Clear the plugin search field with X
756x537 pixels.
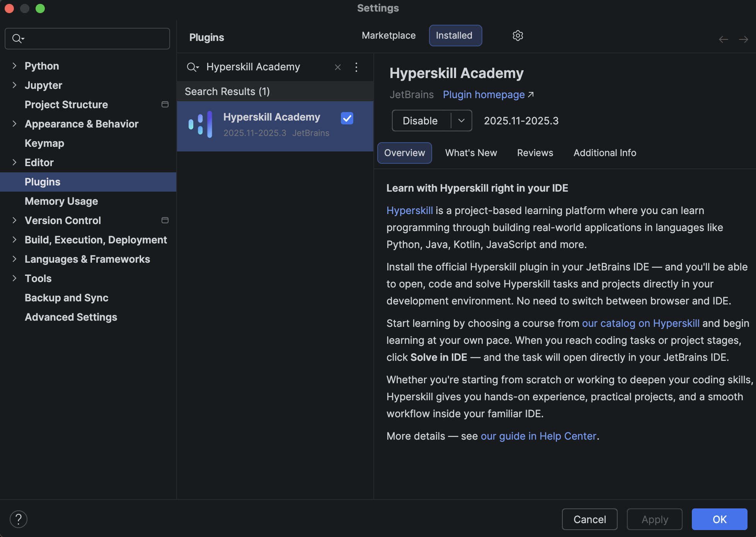[x=338, y=67]
